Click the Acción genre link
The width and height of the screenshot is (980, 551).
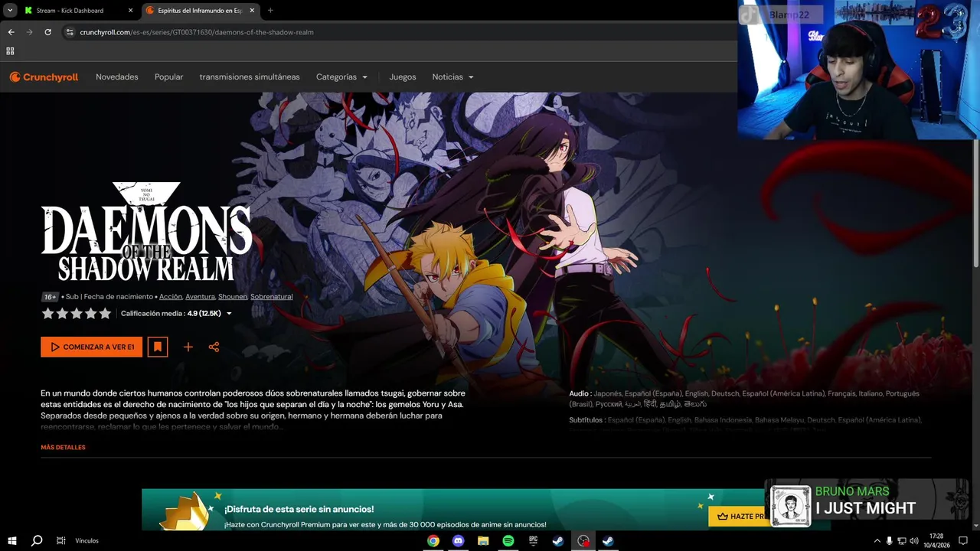(x=171, y=297)
